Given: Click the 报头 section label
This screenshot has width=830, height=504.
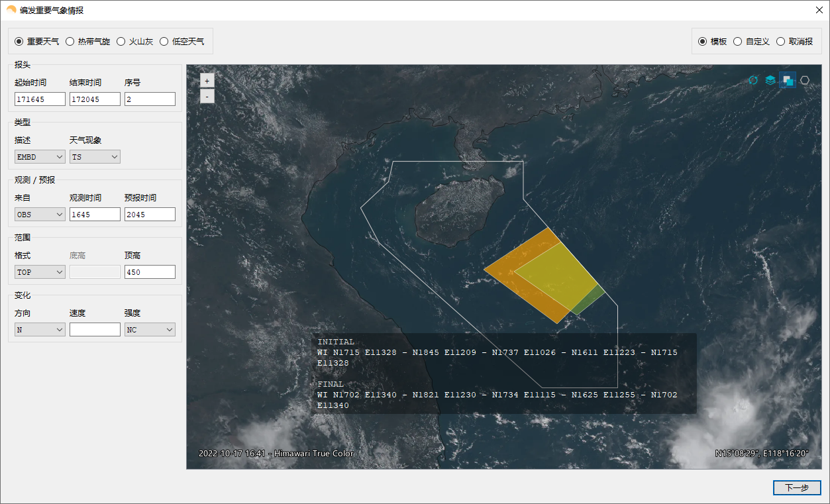Looking at the screenshot, I should [23, 65].
